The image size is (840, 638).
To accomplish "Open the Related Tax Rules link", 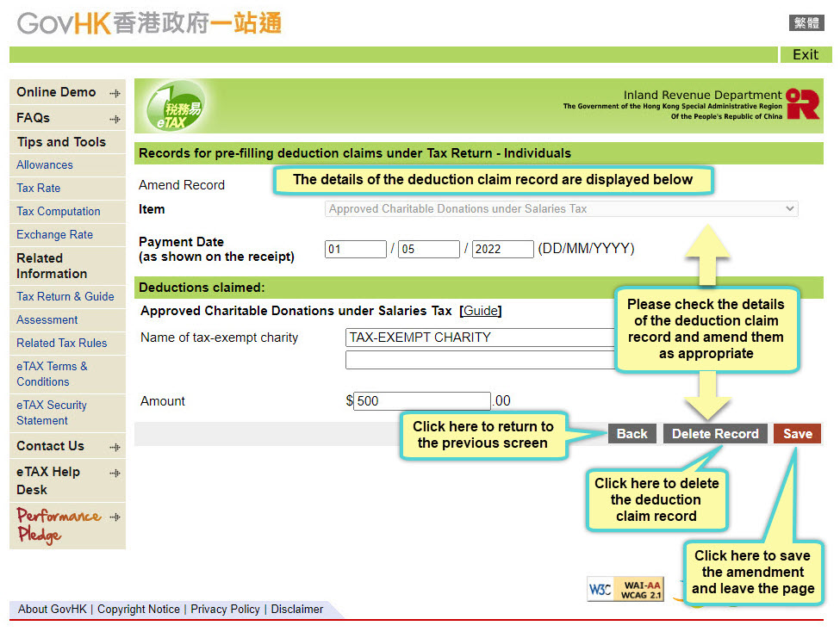I will [x=62, y=343].
